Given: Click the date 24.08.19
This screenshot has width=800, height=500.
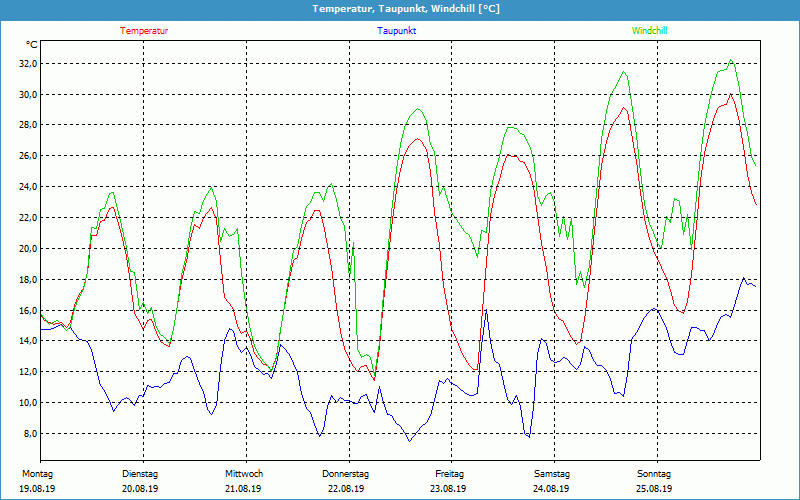Looking at the screenshot, I should click(x=551, y=489).
